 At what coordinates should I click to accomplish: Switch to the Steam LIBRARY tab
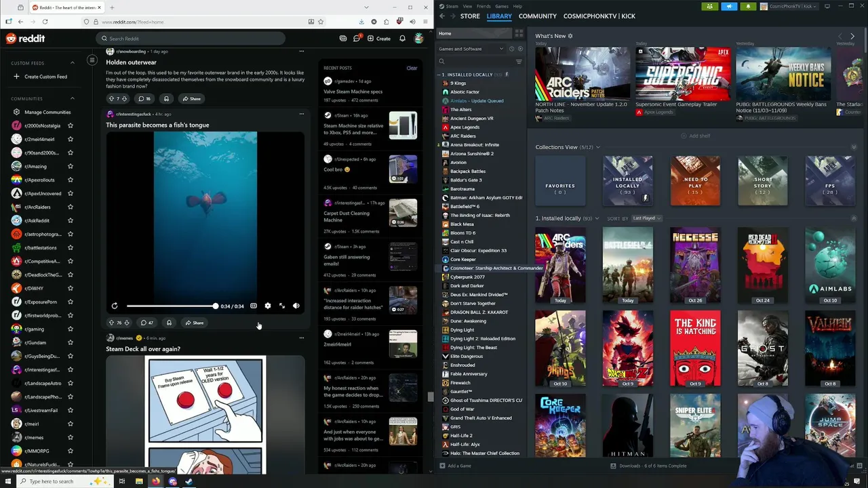499,16
